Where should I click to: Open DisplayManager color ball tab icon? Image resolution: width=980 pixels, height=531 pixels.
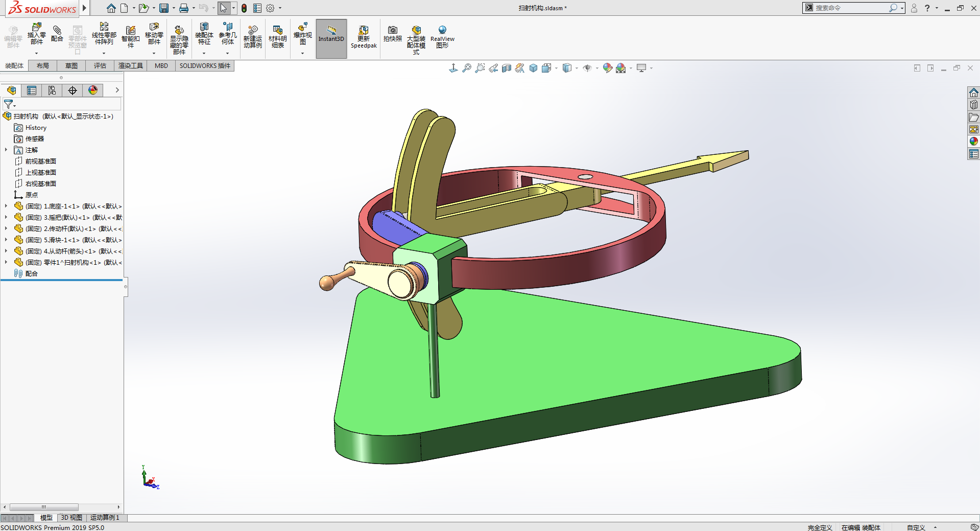click(93, 90)
